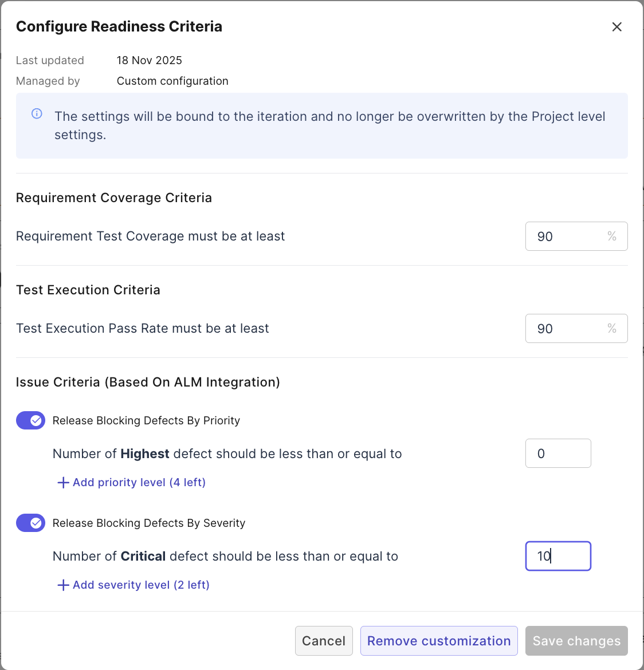This screenshot has height=670, width=644.
Task: Click the Save changes button
Action: click(x=576, y=640)
